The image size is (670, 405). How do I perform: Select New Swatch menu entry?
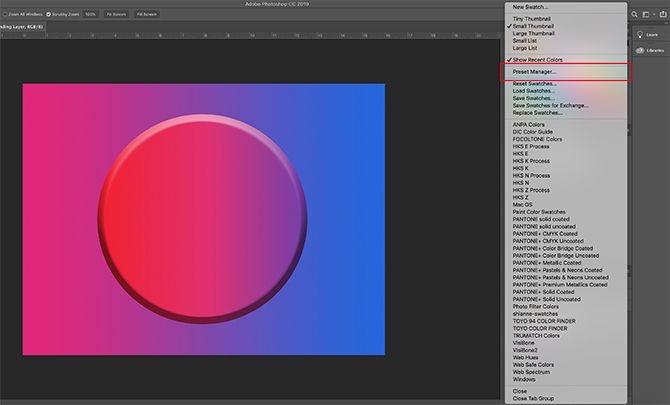click(530, 7)
